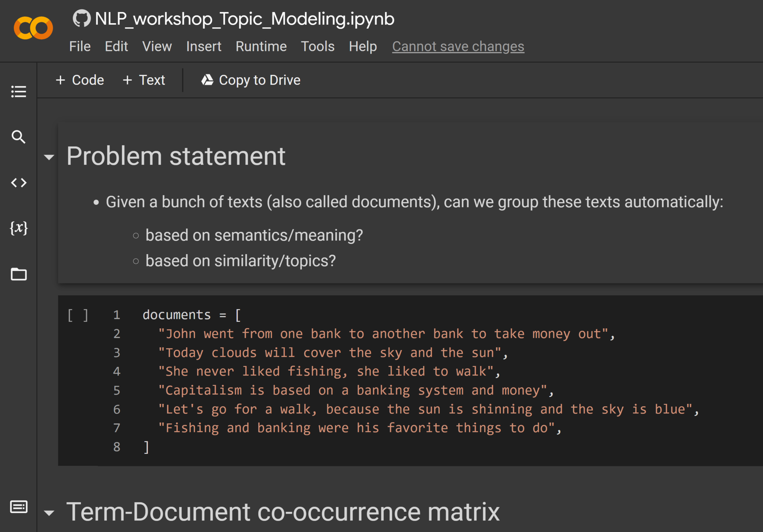Screen dimensions: 763x532
Task: Add a new text cell
Action: pyautogui.click(x=144, y=80)
